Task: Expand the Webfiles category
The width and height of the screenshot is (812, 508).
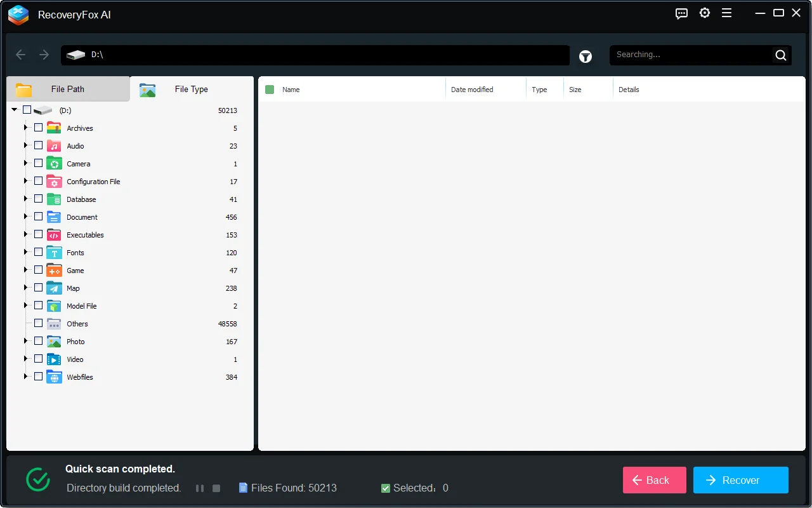Action: click(27, 376)
